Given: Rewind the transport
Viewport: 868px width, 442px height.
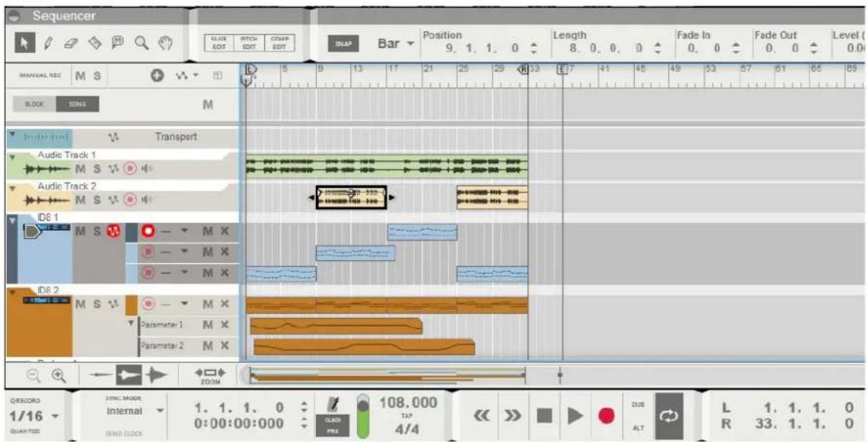Looking at the screenshot, I should pos(482,415).
